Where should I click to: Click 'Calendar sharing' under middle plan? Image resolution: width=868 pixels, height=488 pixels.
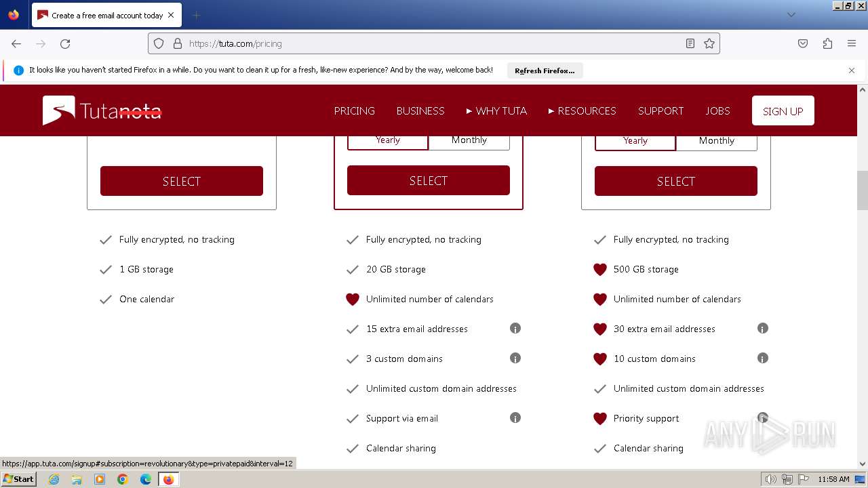(x=401, y=448)
